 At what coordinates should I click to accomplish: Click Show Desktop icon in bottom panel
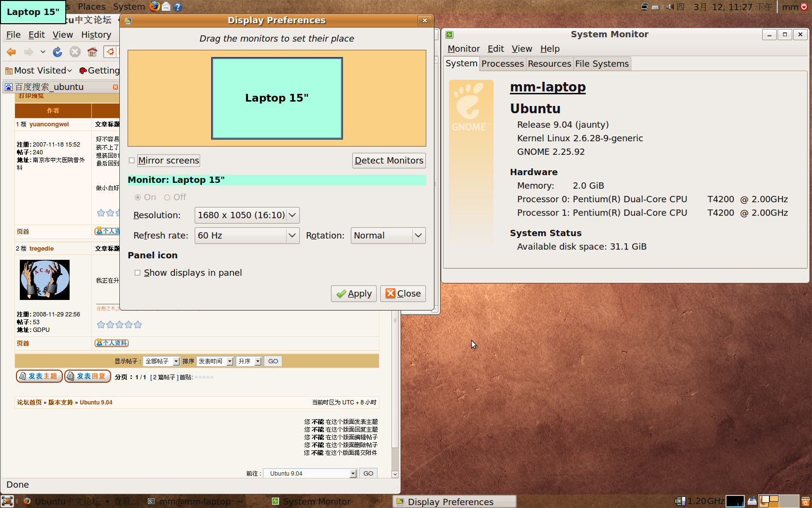7,501
